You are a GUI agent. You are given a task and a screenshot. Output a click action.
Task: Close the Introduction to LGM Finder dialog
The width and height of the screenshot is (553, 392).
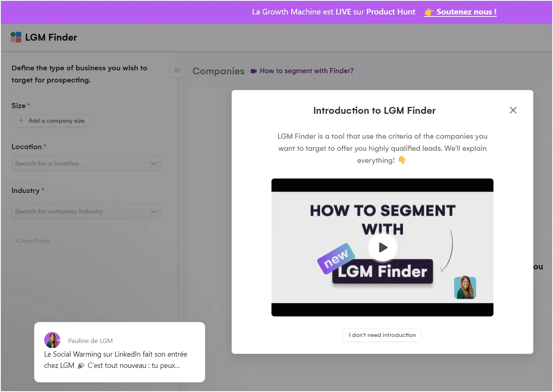tap(513, 110)
